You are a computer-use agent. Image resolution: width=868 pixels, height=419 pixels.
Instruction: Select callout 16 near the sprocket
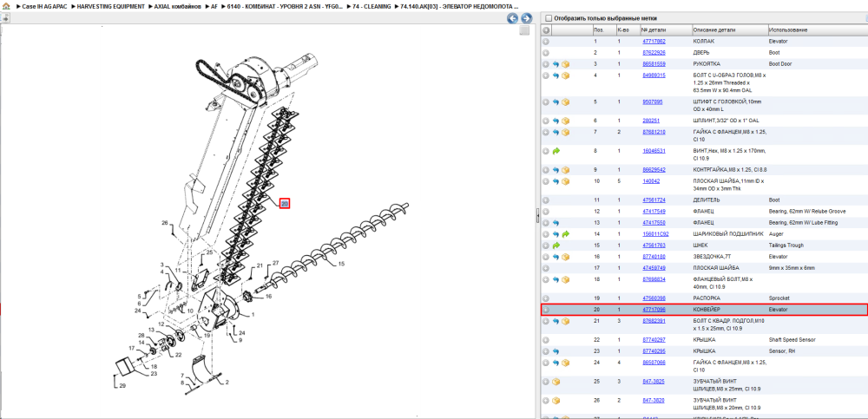(x=268, y=297)
